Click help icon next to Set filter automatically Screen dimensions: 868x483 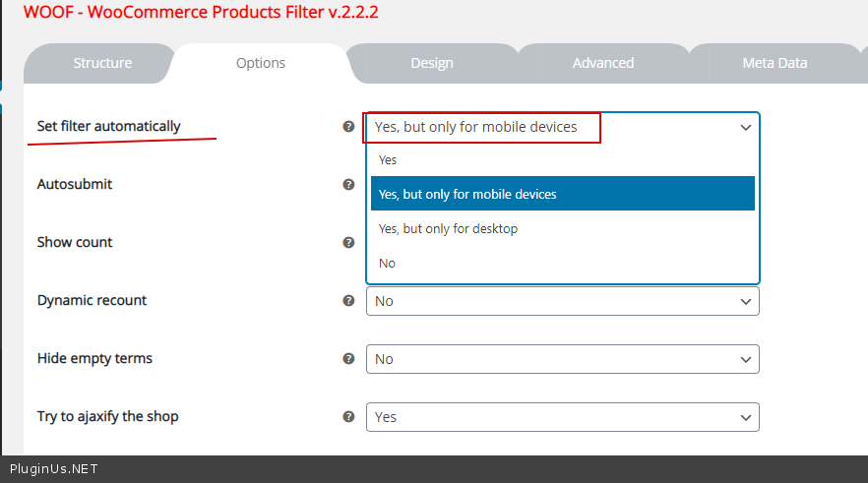coord(348,127)
